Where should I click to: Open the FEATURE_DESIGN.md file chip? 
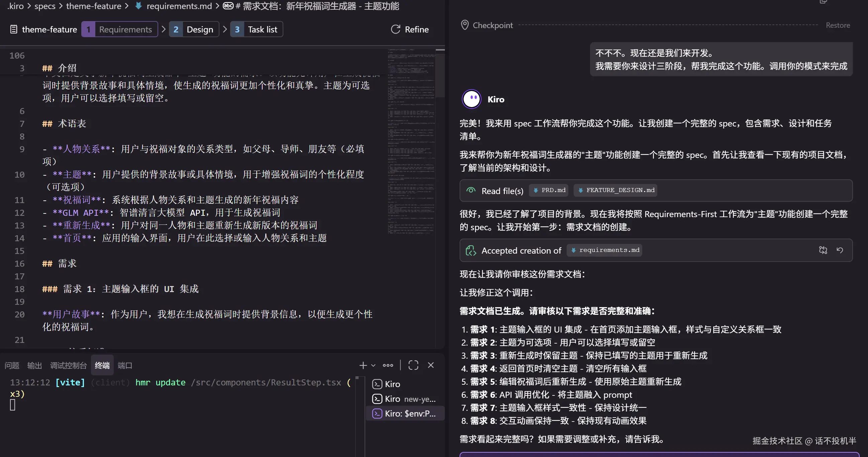click(x=616, y=190)
